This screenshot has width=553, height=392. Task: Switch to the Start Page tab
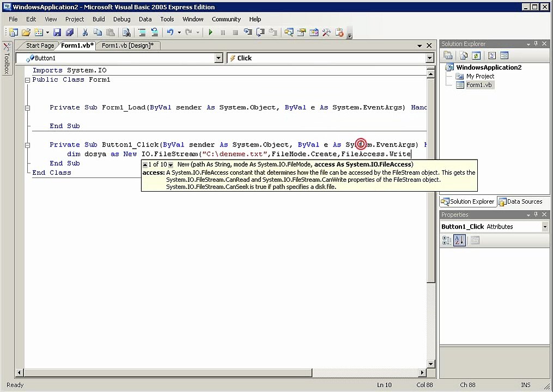[x=40, y=46]
